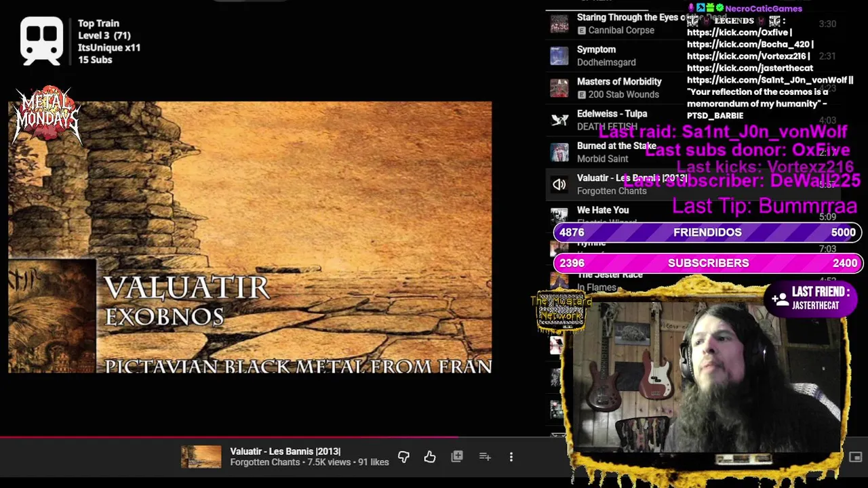Select the Symptom track thumbnail in the queue

[559, 56]
